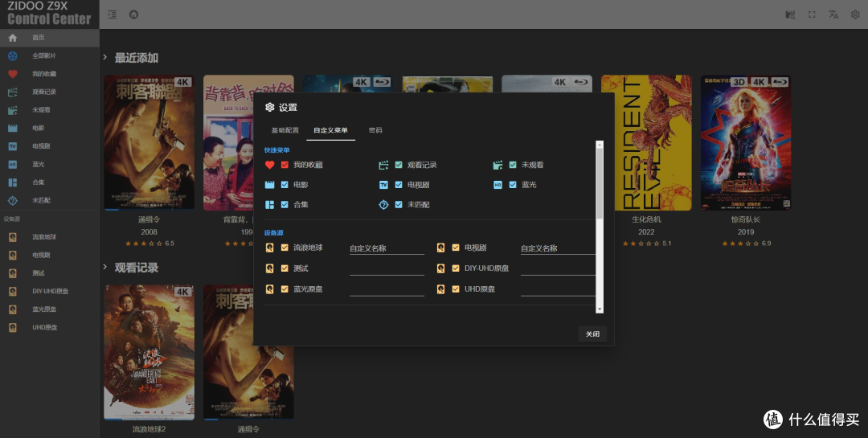Click the sidebar collapse menu icon
This screenshot has width=868, height=438.
[x=112, y=15]
